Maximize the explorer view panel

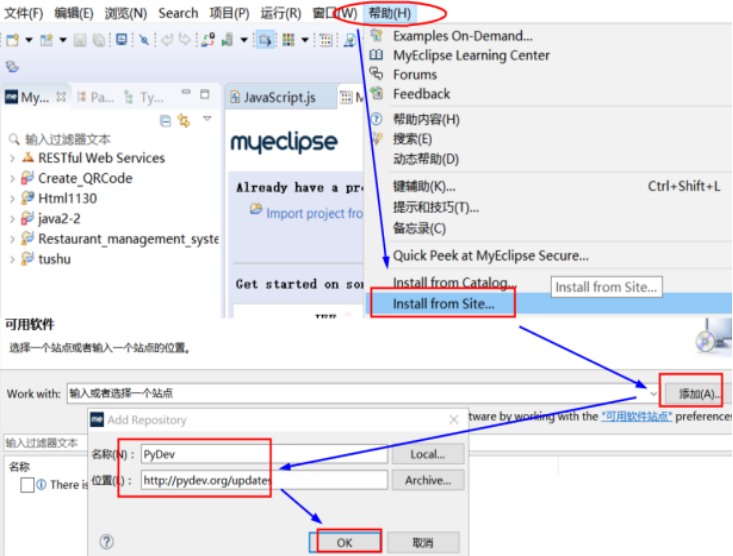pos(204,94)
